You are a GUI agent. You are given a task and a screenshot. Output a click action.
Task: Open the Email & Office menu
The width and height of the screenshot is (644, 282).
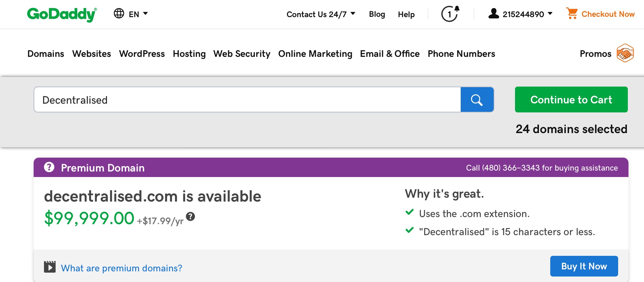390,54
